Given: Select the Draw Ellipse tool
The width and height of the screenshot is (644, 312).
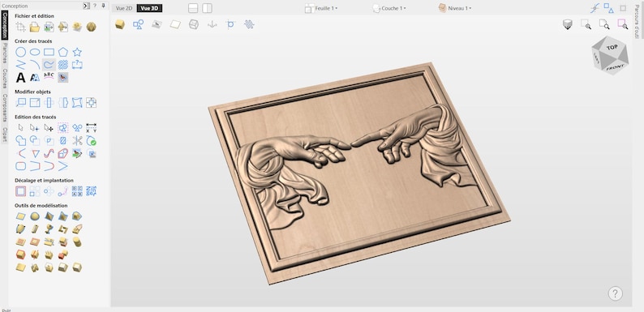Looking at the screenshot, I should click(35, 52).
